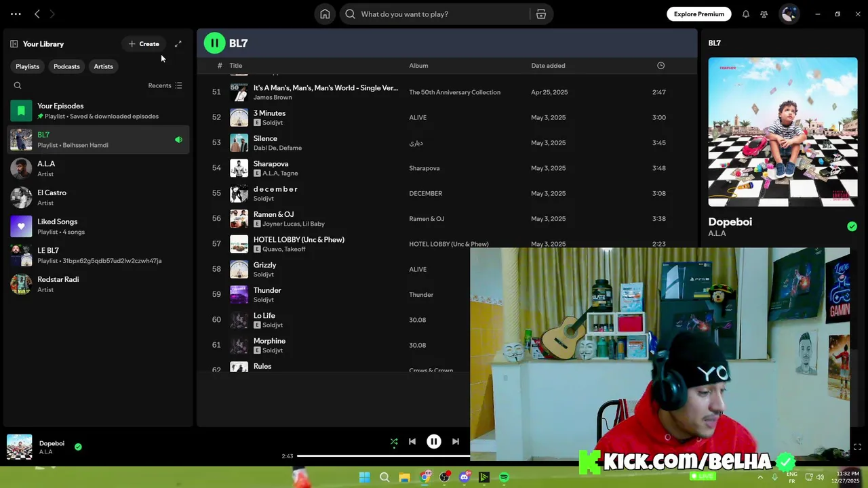Select the track 'Grizzly'
Viewport: 868px width, 488px height.
pos(264,265)
